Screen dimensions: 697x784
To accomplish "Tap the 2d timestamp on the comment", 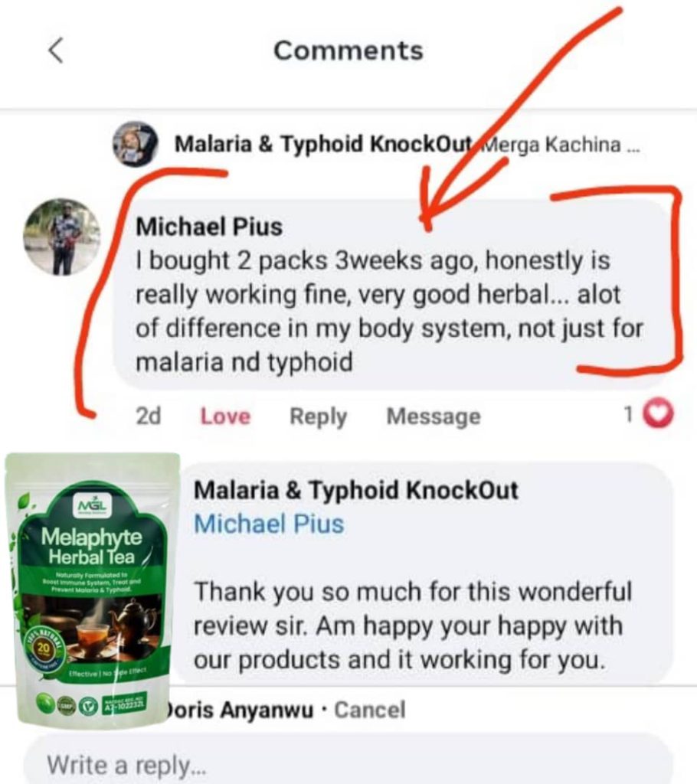I will click(148, 416).
